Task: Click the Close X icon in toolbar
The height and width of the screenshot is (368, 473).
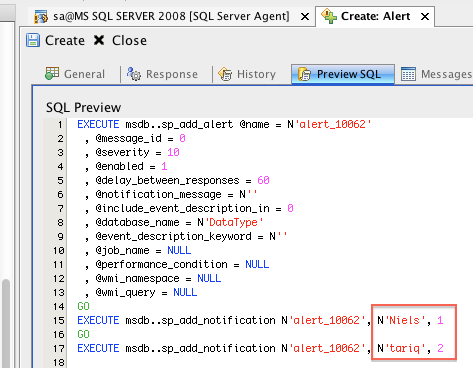Action: 99,40
